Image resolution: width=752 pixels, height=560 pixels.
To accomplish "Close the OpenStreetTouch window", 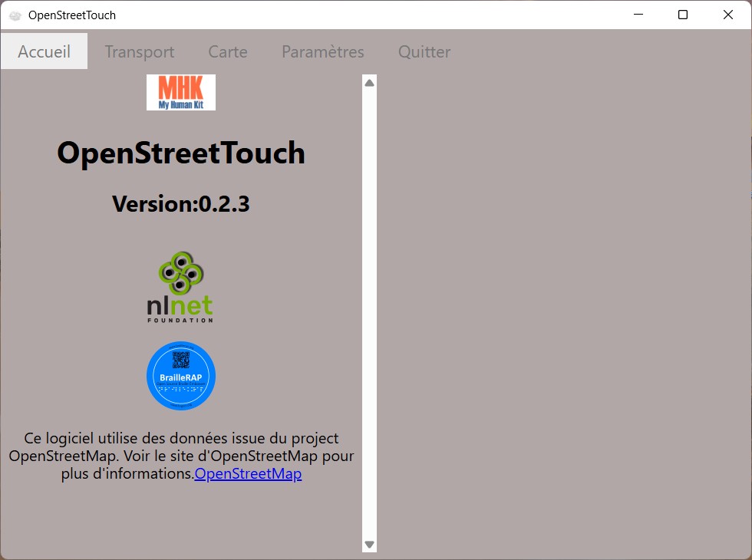I will click(728, 15).
